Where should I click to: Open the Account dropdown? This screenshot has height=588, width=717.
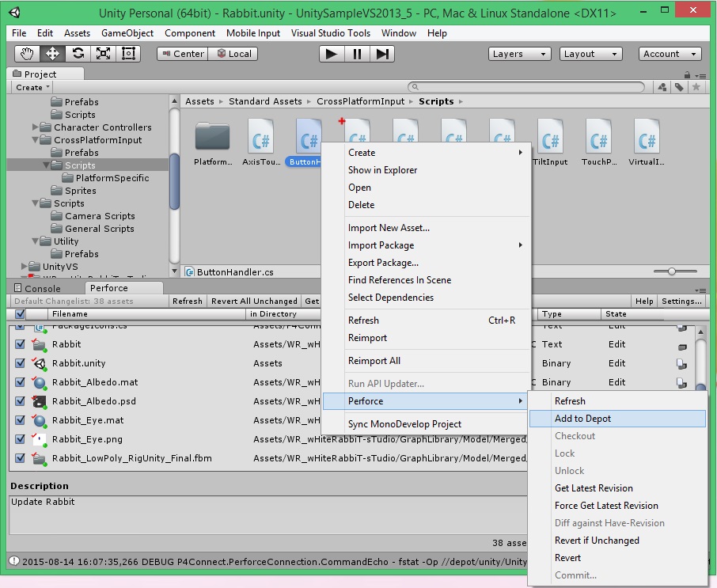pos(670,54)
